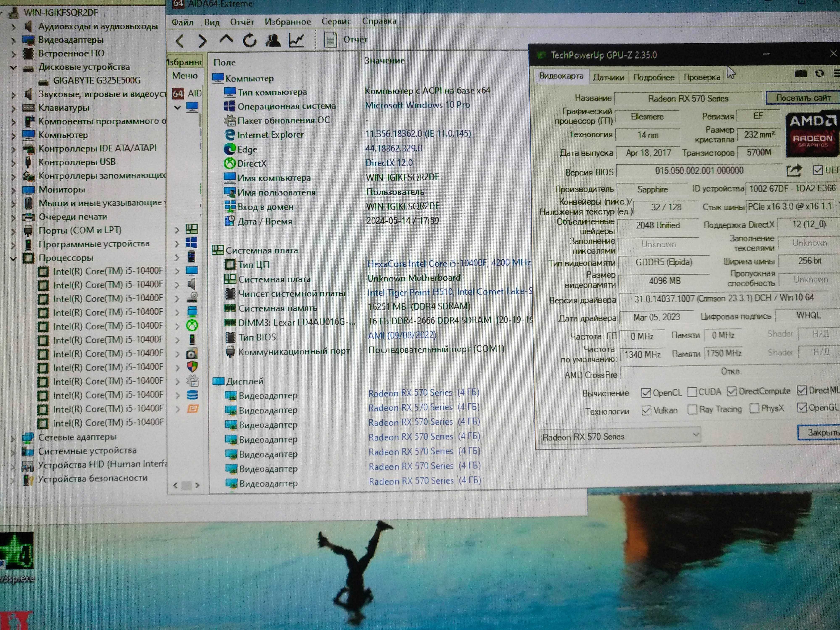Select the shield security icon in AIDA64 tree
This screenshot has width=840, height=630.
pyautogui.click(x=192, y=367)
